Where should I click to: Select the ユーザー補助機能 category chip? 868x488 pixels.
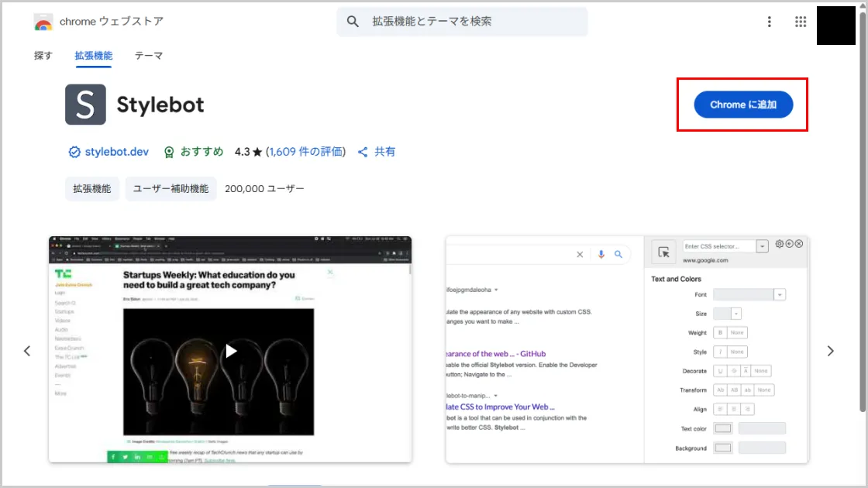170,189
